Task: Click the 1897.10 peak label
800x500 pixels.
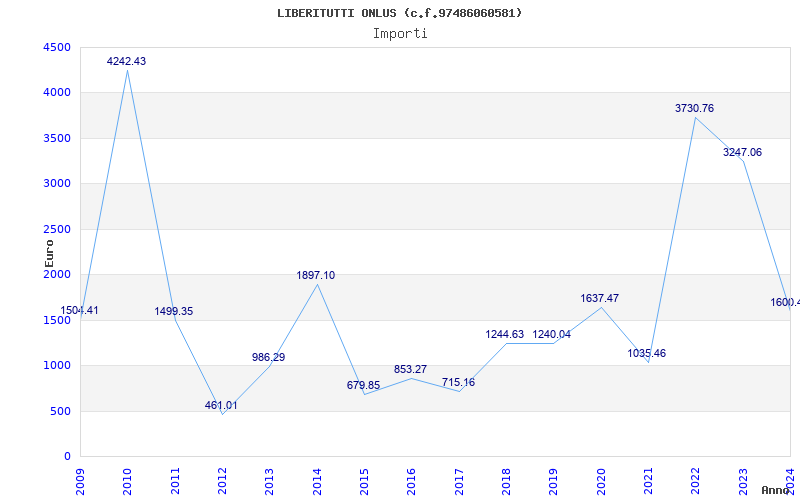Action: tap(316, 276)
